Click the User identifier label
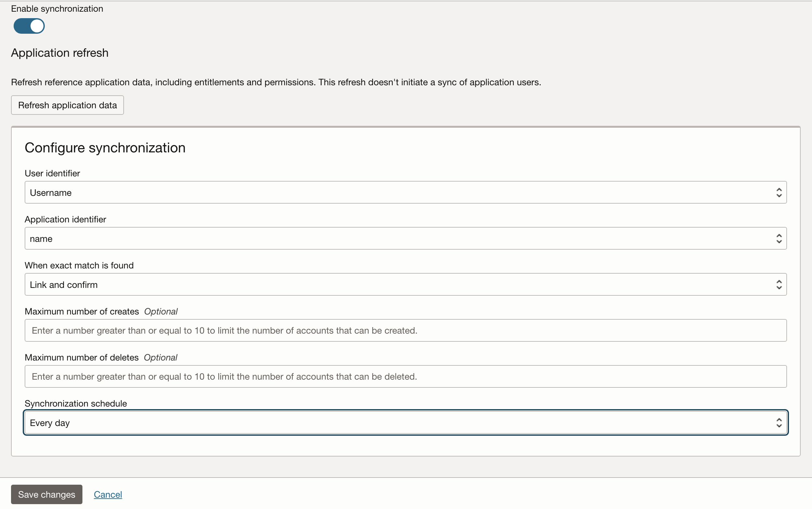This screenshot has height=509, width=812. pyautogui.click(x=52, y=173)
